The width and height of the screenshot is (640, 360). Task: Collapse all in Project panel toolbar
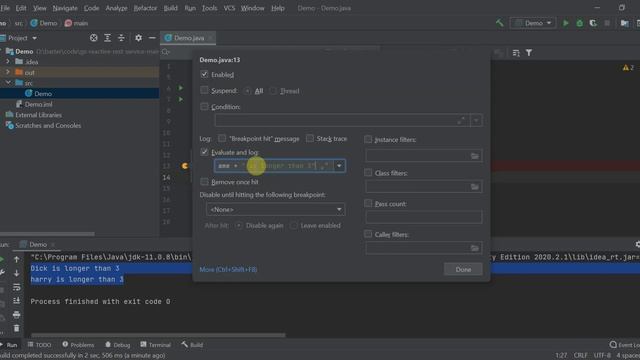[x=121, y=38]
